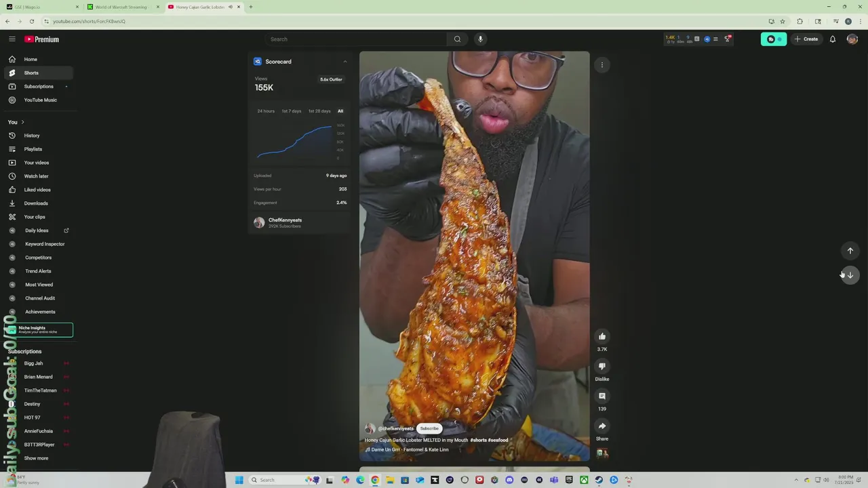The image size is (868, 488).
Task: Click the Share arrow icon
Action: point(601,426)
